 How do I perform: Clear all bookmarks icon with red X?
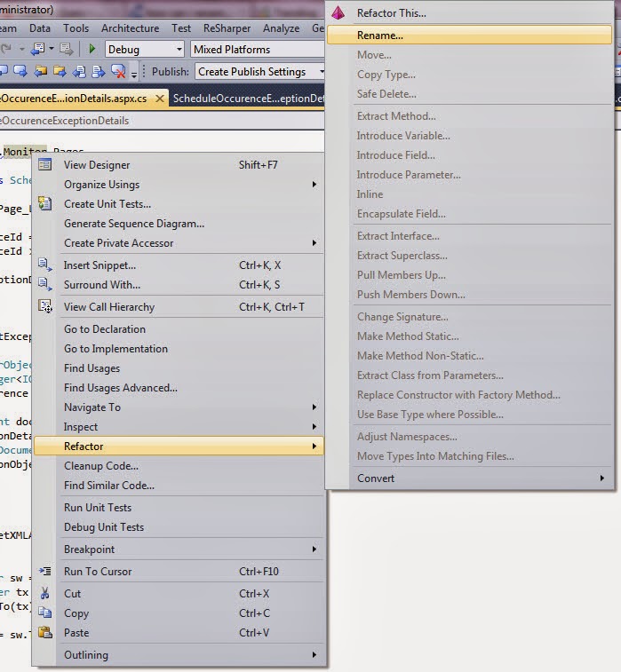tap(118, 71)
